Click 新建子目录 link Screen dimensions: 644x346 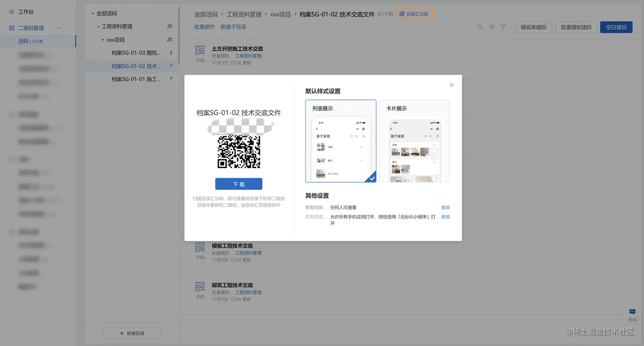(x=233, y=27)
